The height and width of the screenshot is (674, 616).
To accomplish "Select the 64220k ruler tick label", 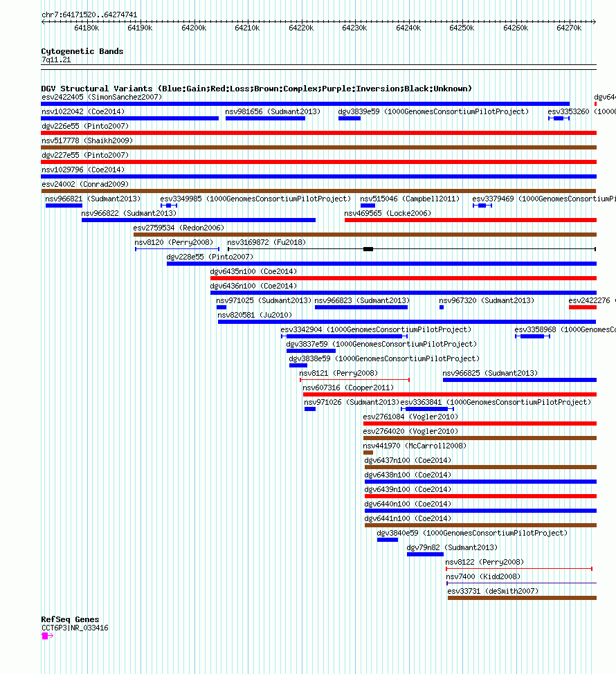I will pyautogui.click(x=301, y=28).
